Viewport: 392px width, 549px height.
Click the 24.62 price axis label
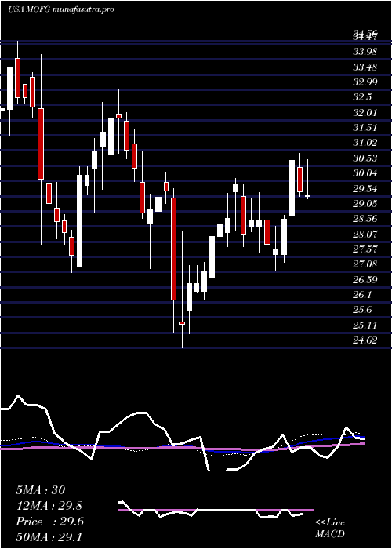click(365, 340)
